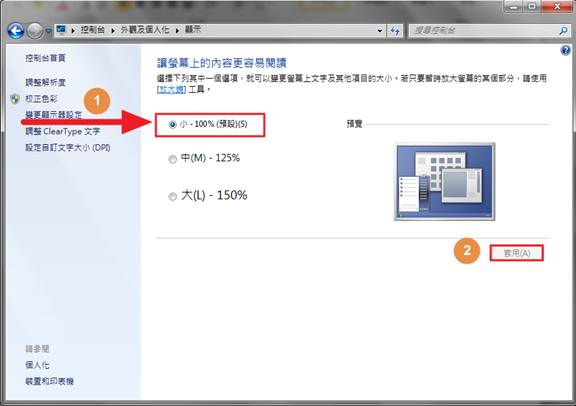Click the grayed Forward arrow button

coord(35,31)
